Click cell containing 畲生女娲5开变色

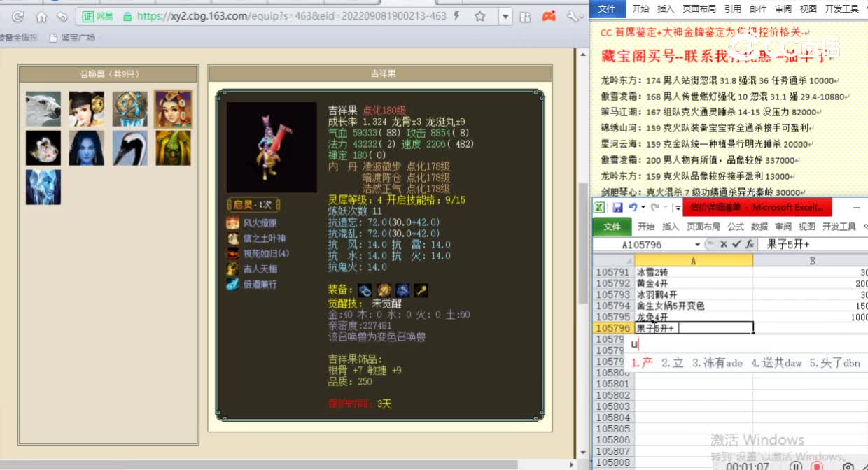(693, 306)
